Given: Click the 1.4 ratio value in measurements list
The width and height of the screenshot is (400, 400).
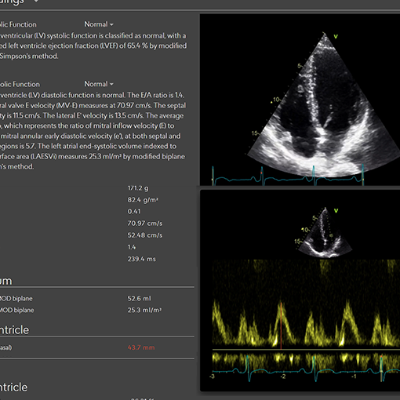Looking at the screenshot, I should coord(132,247).
